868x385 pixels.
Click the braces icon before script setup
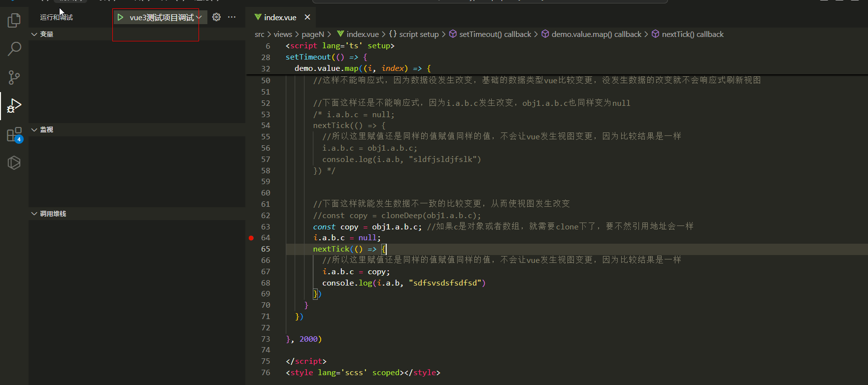coord(393,34)
